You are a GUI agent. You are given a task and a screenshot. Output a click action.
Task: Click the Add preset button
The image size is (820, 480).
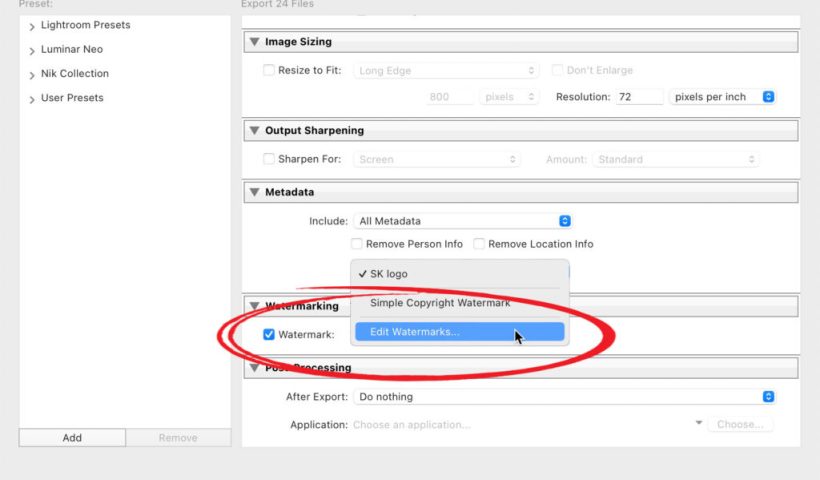72,438
